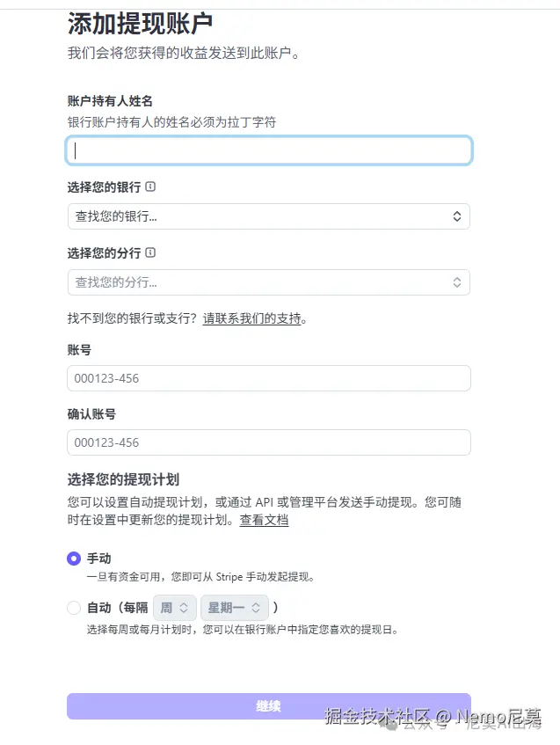Click the chevron icon in the bank selector
The width and height of the screenshot is (560, 745).
(x=456, y=216)
